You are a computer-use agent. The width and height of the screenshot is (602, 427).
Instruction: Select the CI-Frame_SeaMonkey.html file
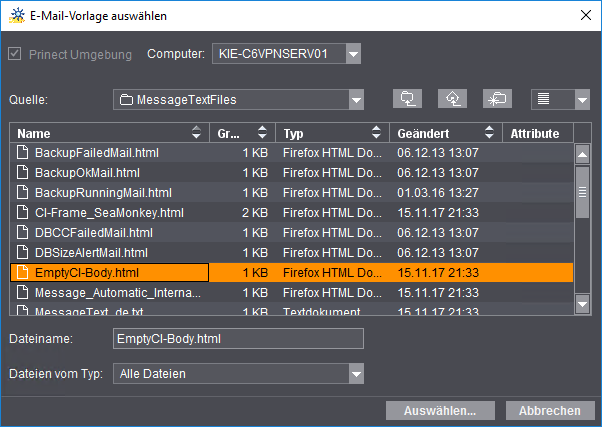[109, 213]
